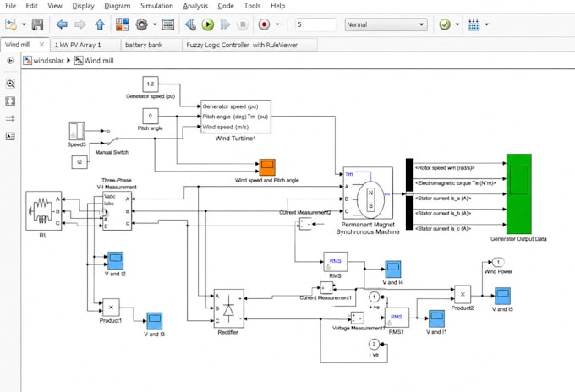Run the simulation with green play button
Image resolution: width=575 pixels, height=392 pixels.
[x=207, y=24]
